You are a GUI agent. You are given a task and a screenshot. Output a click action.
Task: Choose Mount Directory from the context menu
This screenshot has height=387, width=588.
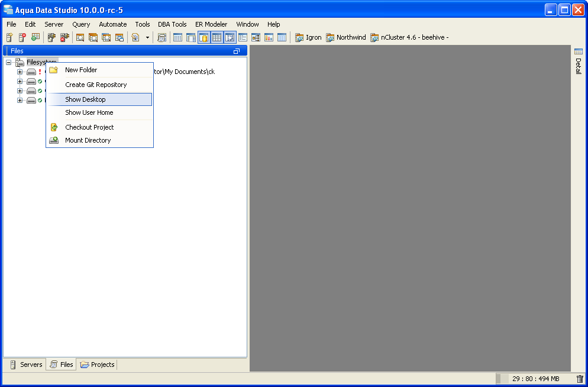(100, 140)
